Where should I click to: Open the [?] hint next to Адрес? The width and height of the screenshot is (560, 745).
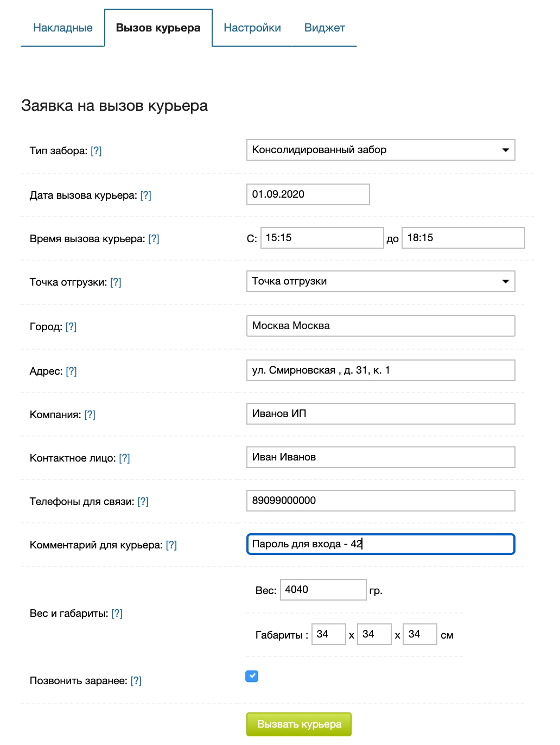click(71, 371)
